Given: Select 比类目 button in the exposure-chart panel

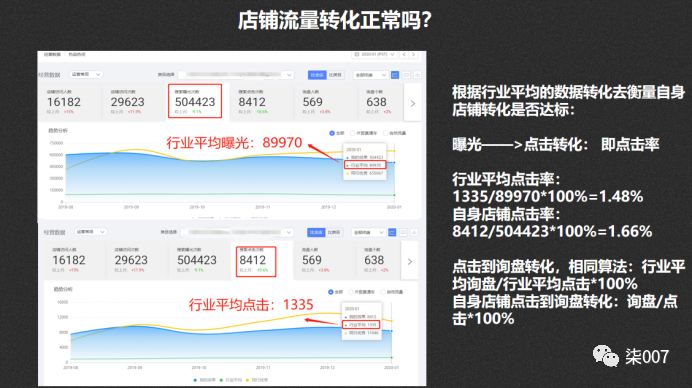Looking at the screenshot, I should point(335,75).
